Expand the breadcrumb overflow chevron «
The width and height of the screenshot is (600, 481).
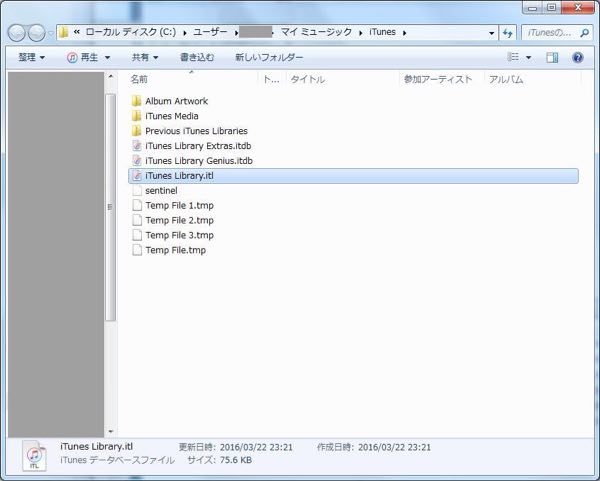[77, 32]
